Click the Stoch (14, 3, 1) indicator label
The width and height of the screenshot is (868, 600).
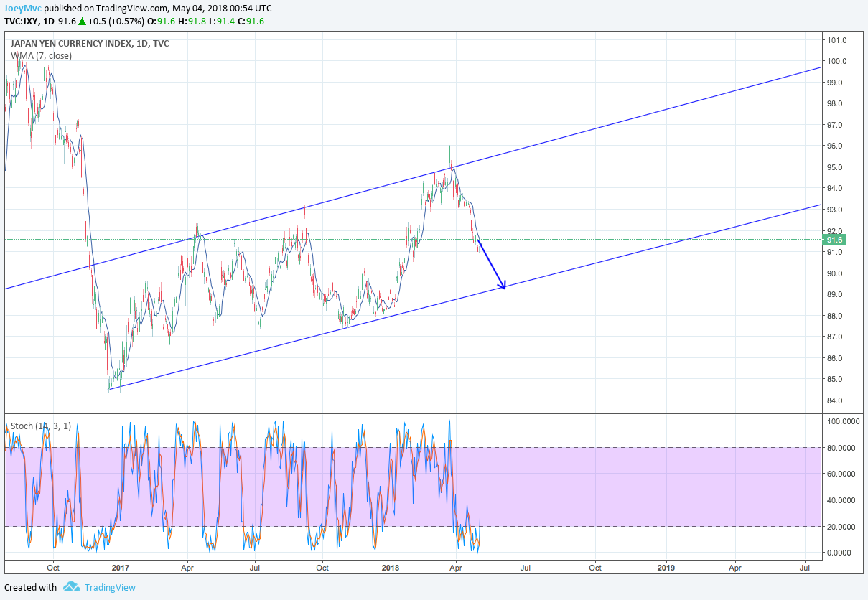(x=41, y=426)
